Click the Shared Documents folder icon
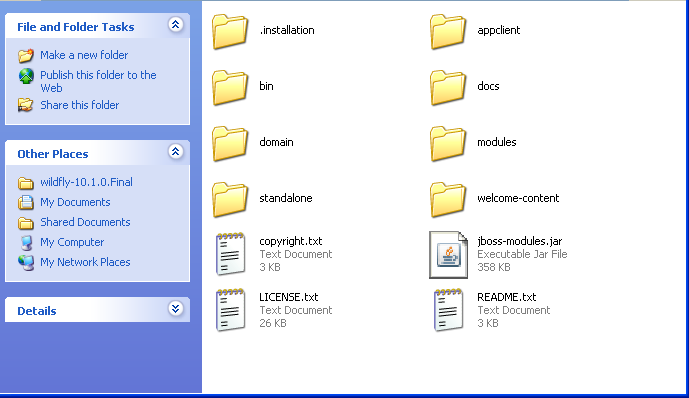The image size is (689, 398). coord(25,223)
